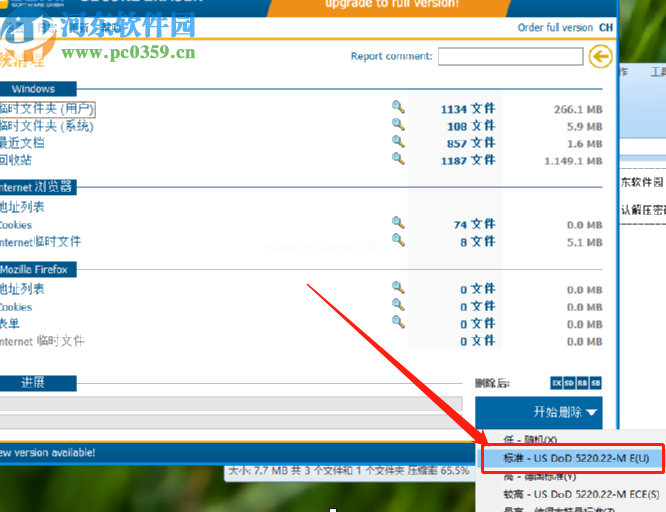This screenshot has height=512, width=666.
Task: View Firefox 地址列表 details with magnifier
Action: click(398, 288)
